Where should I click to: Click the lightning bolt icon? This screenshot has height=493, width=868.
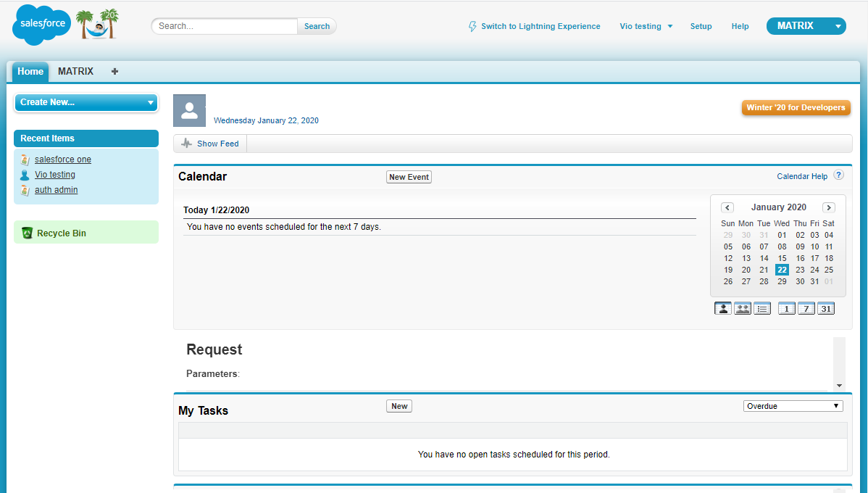pos(472,27)
